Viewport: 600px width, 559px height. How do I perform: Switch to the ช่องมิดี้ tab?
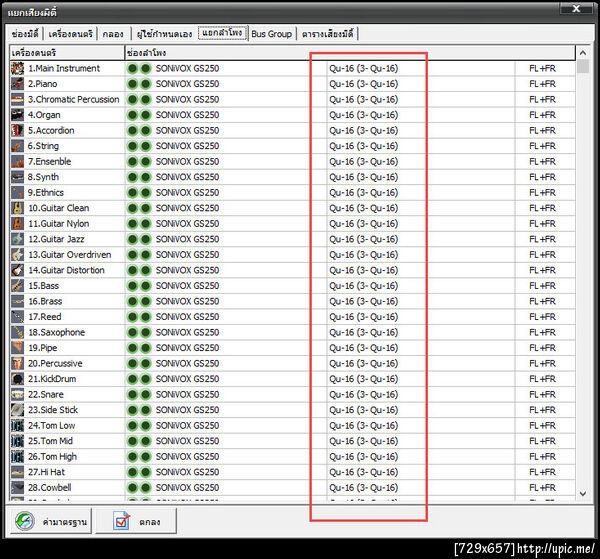click(x=24, y=34)
